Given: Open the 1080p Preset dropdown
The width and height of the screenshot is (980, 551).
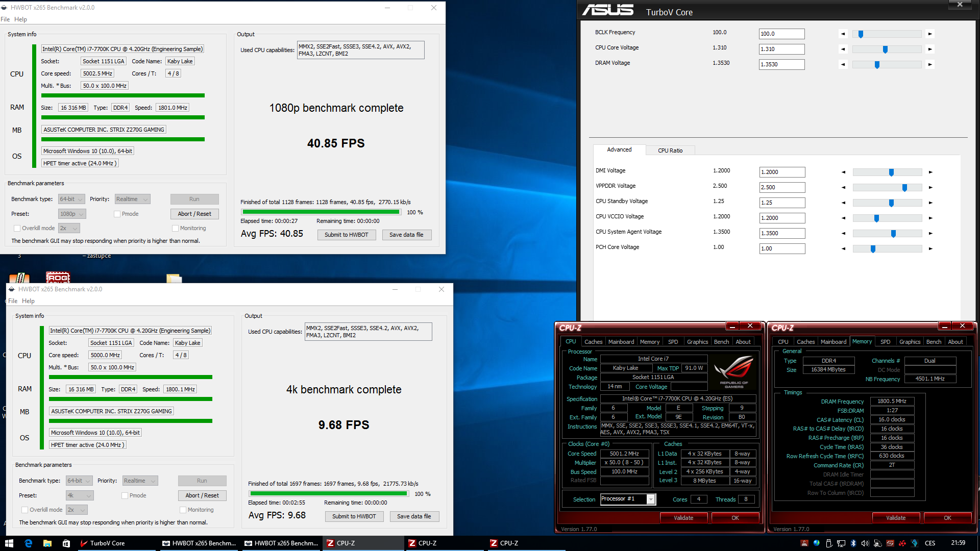Looking at the screenshot, I should 72,214.
